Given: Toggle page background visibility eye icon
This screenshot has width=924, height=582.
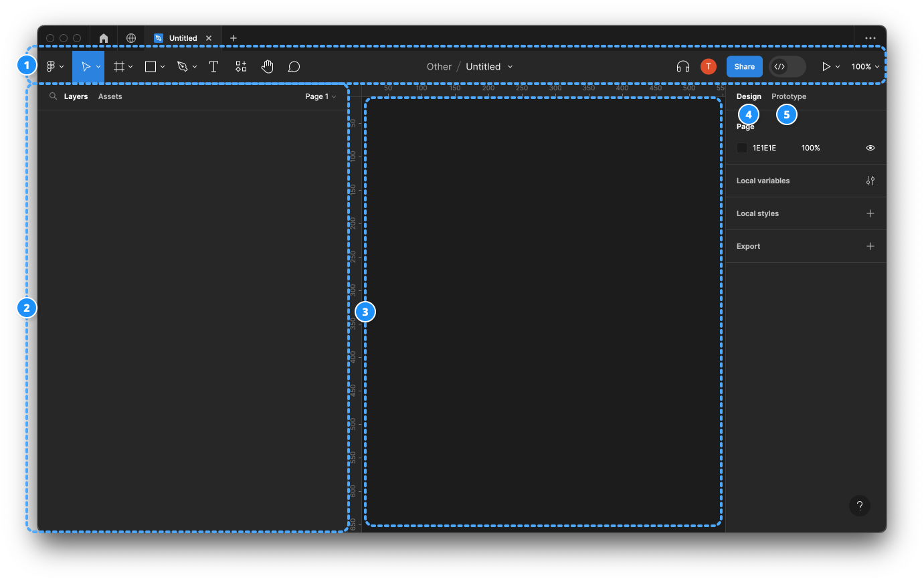Looking at the screenshot, I should (870, 148).
